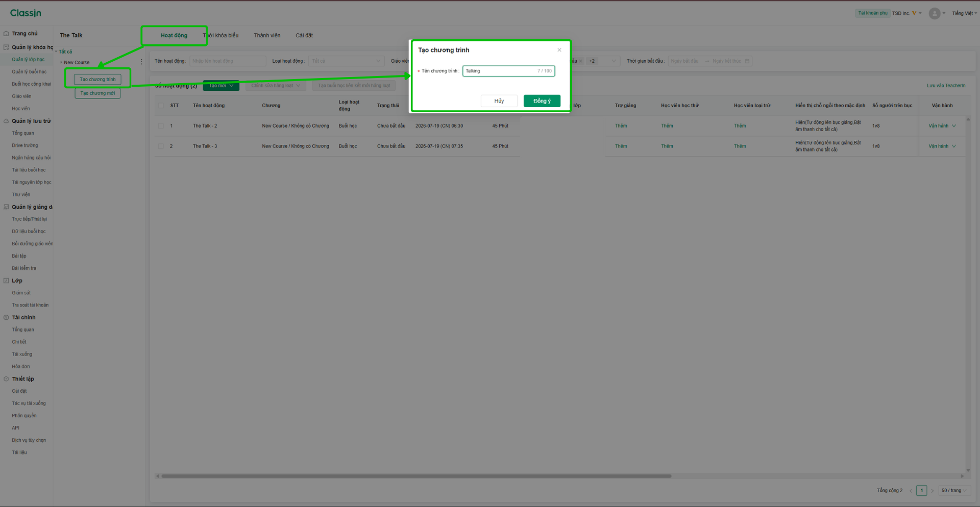Click the Tên chương trình input field
The width and height of the screenshot is (980, 507).
pos(508,71)
